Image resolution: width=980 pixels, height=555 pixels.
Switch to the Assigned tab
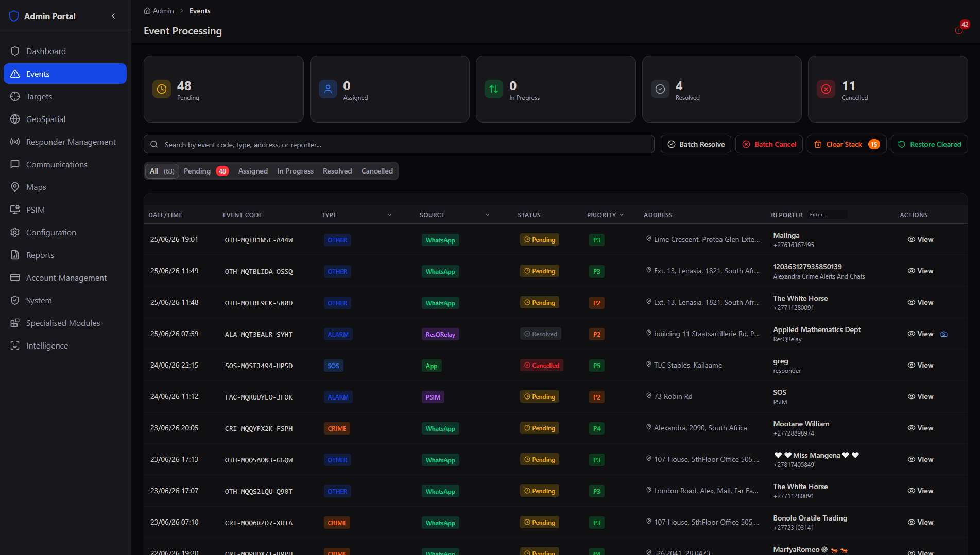pyautogui.click(x=253, y=171)
